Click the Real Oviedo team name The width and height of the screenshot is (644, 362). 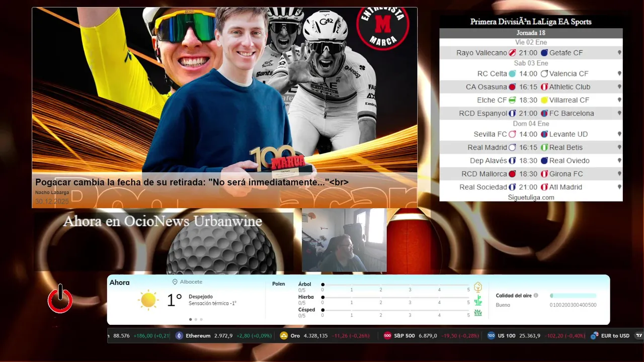tap(570, 161)
